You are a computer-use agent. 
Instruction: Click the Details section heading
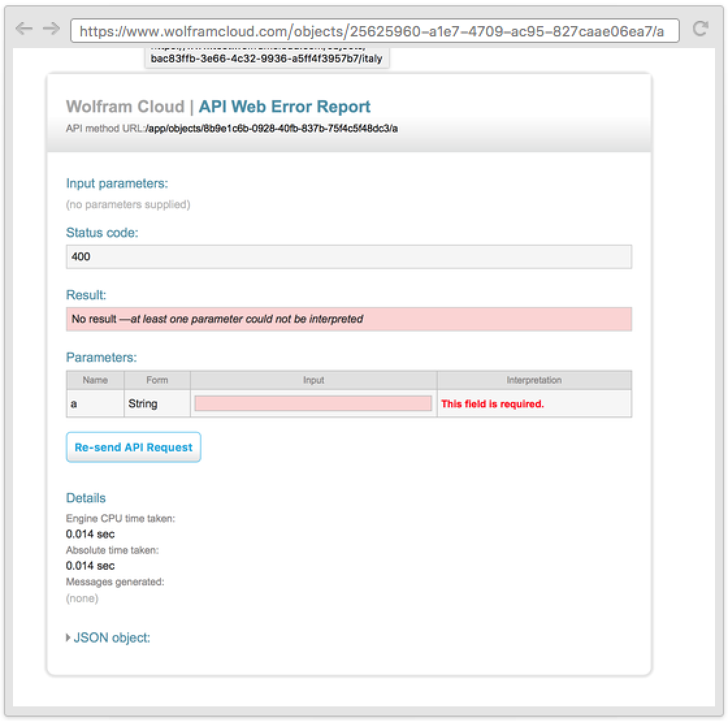tap(86, 498)
